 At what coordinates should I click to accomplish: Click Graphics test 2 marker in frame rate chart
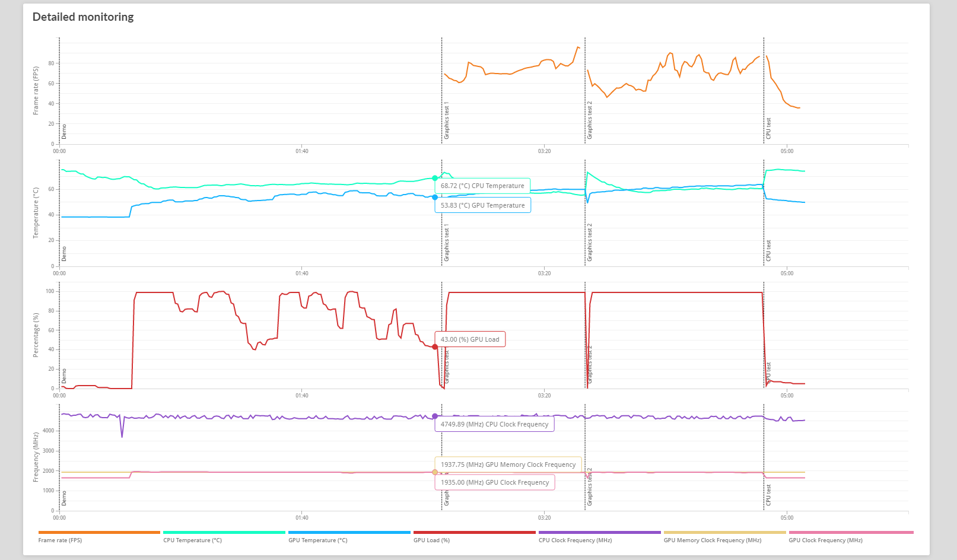pyautogui.click(x=590, y=120)
